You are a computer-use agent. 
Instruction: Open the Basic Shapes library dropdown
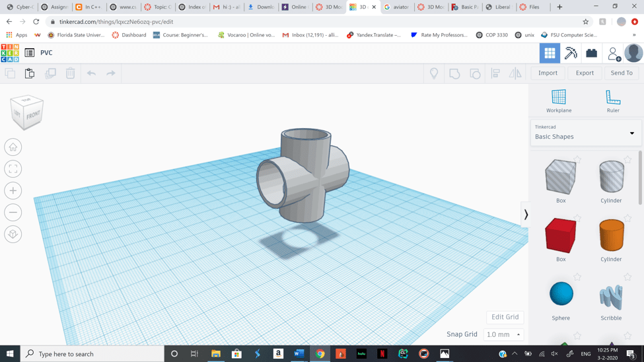(585, 133)
